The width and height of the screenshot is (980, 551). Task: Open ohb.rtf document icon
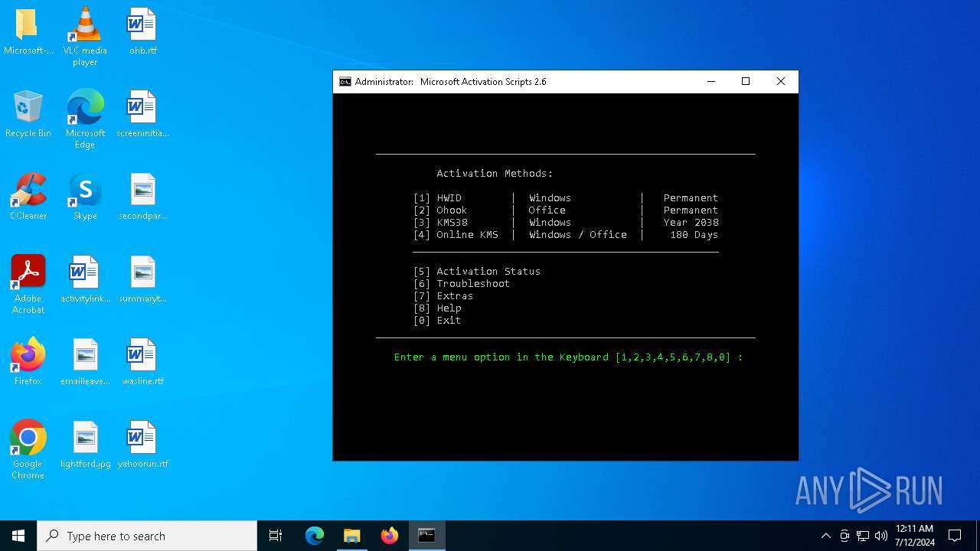point(142,32)
